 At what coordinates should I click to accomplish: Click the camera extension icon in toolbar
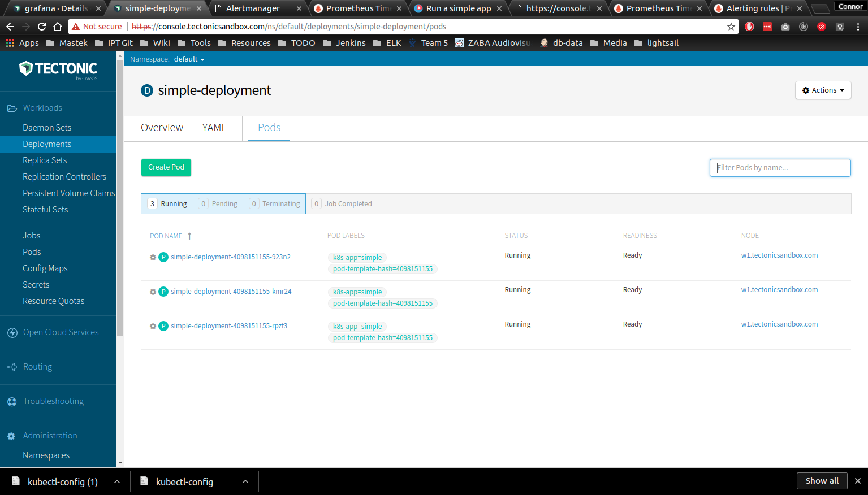(785, 27)
